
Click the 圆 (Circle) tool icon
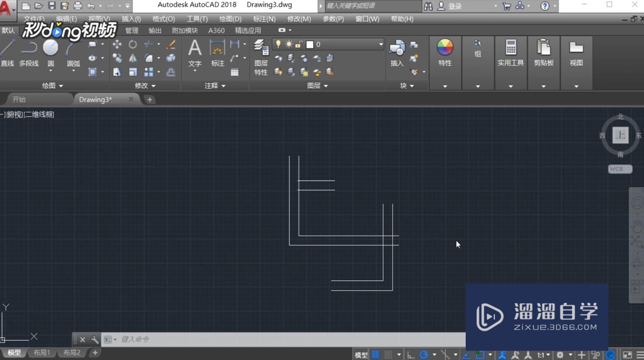[50, 48]
